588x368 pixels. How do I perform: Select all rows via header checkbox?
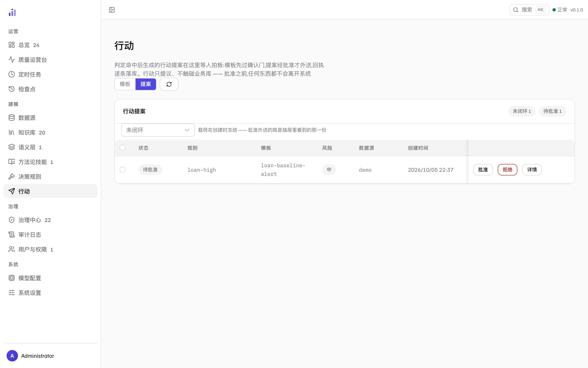pos(122,148)
